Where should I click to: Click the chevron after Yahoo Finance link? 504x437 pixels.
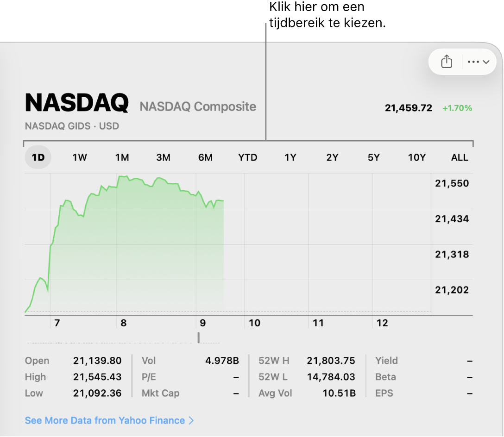click(191, 421)
